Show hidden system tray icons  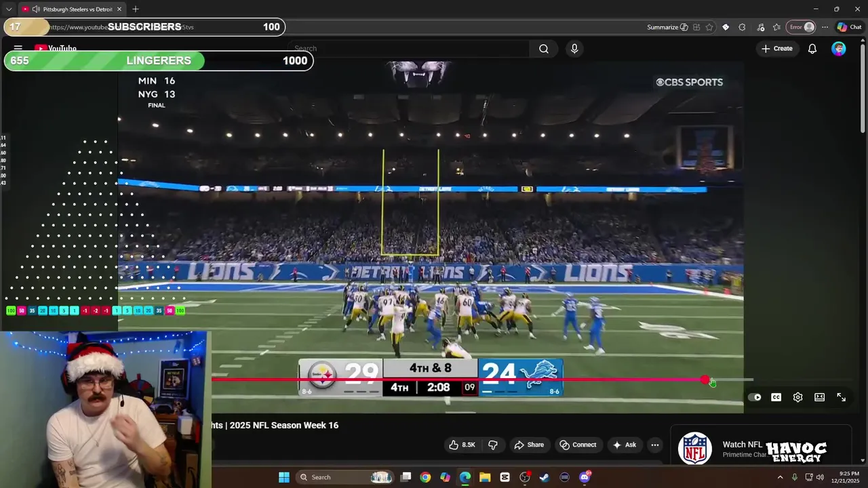780,477
